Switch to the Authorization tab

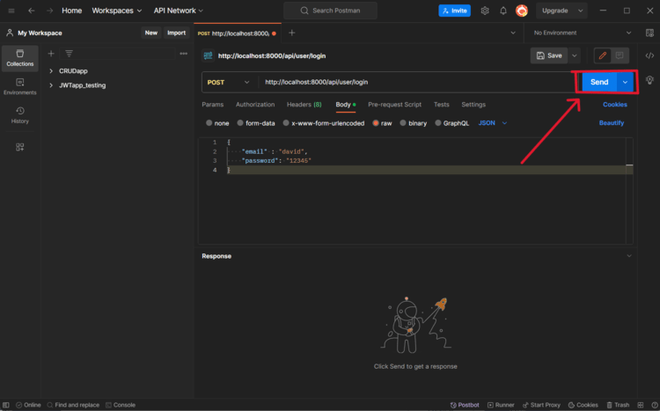pos(255,104)
